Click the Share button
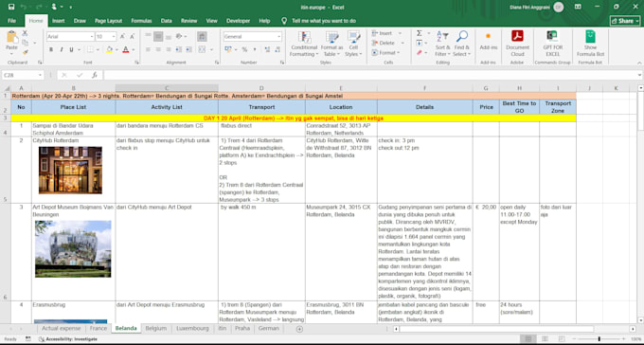This screenshot has width=644, height=345. tap(625, 21)
